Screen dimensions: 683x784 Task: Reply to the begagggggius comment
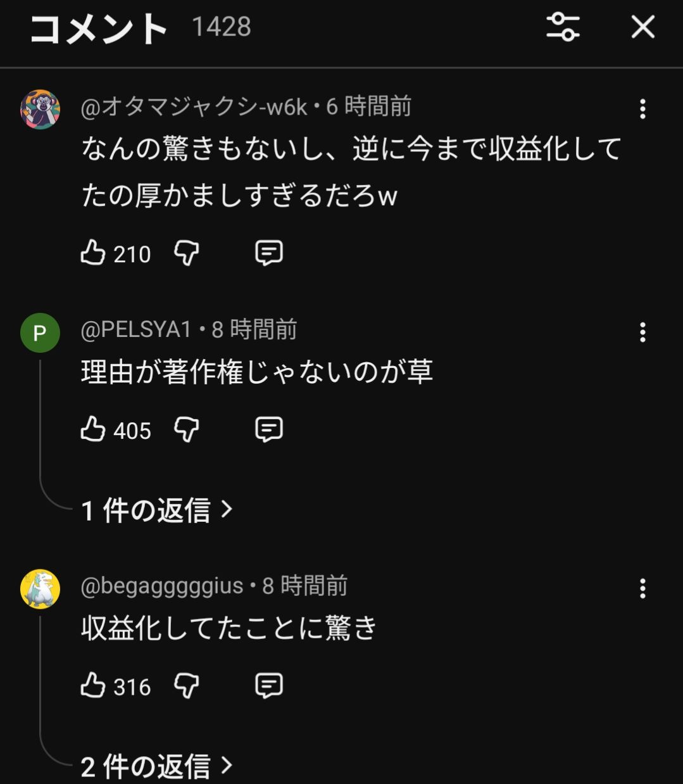pos(268,686)
